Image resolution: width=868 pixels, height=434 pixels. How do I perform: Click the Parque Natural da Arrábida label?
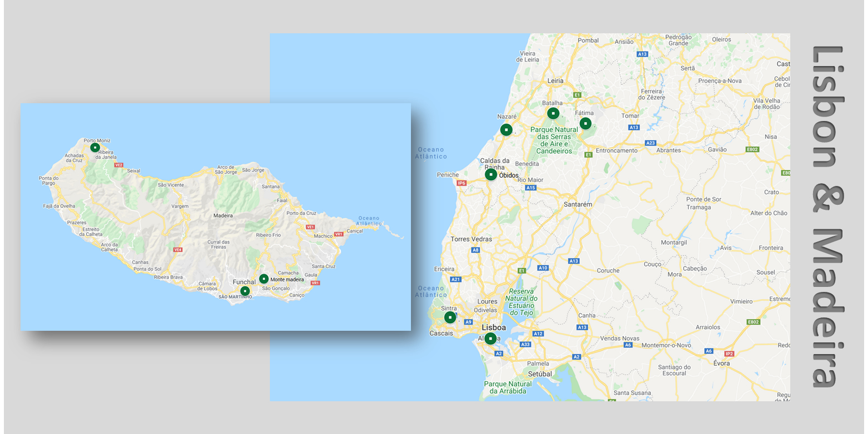click(x=508, y=387)
